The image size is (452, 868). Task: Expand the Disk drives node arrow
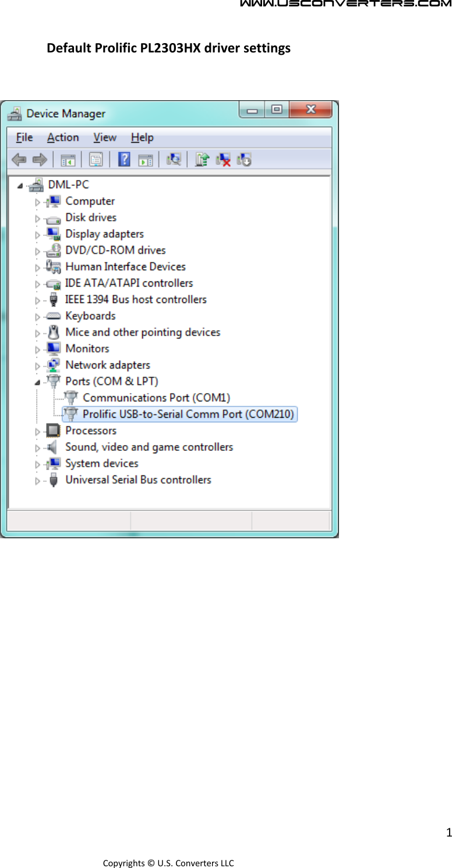point(38,218)
